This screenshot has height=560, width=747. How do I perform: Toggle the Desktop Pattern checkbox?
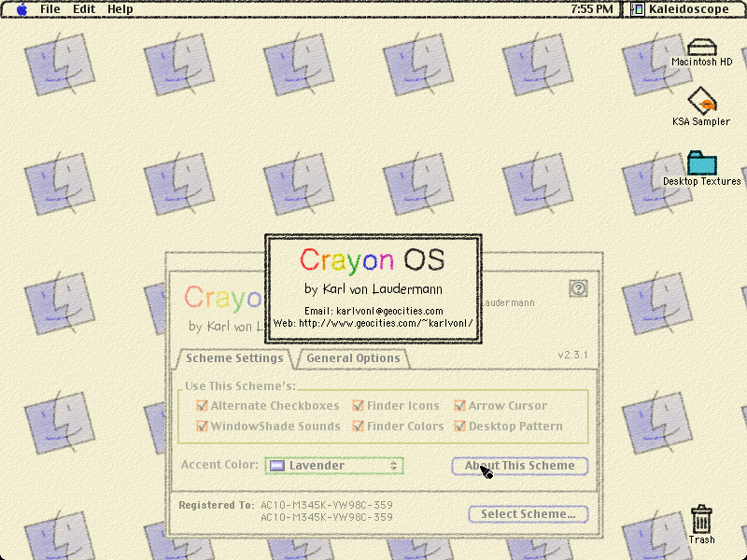pyautogui.click(x=459, y=426)
